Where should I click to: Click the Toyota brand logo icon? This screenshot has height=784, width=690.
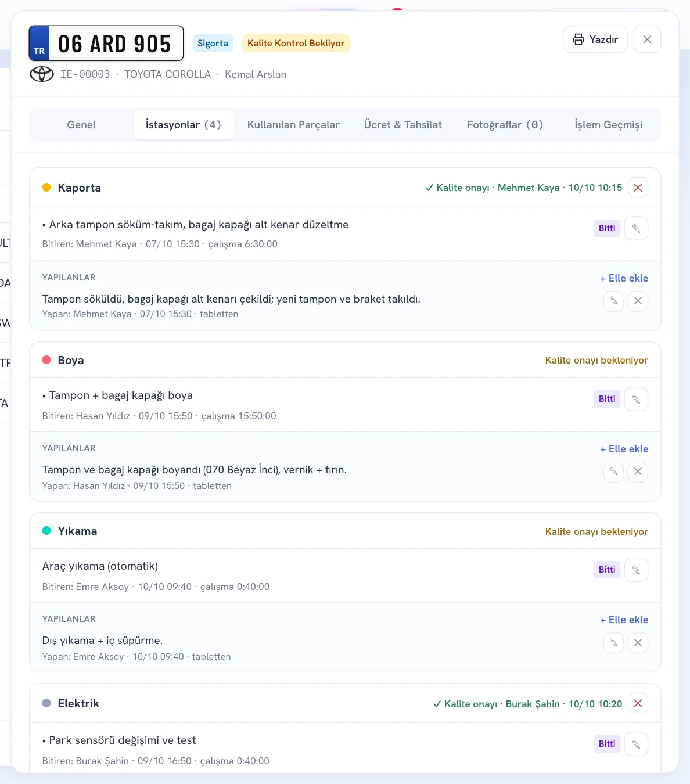42,74
